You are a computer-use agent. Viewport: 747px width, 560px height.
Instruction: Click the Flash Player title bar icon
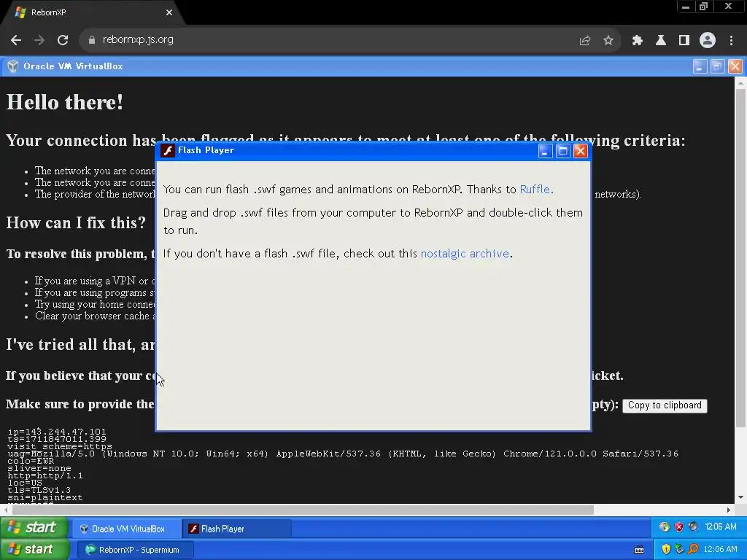tap(167, 150)
